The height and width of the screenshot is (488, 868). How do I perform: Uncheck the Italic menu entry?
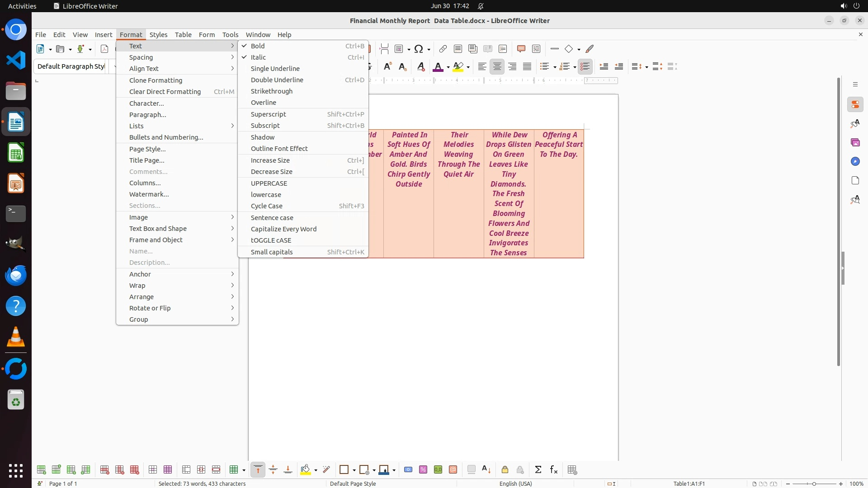click(x=258, y=57)
